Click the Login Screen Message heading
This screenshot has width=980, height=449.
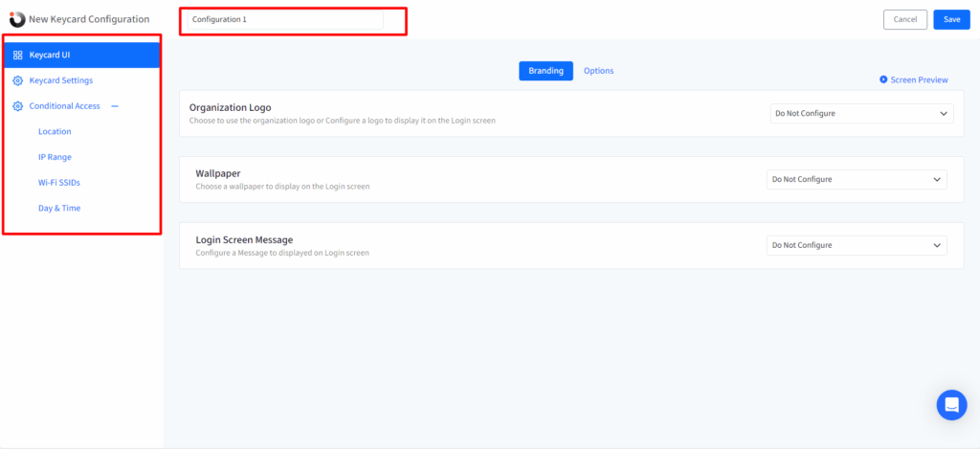244,239
